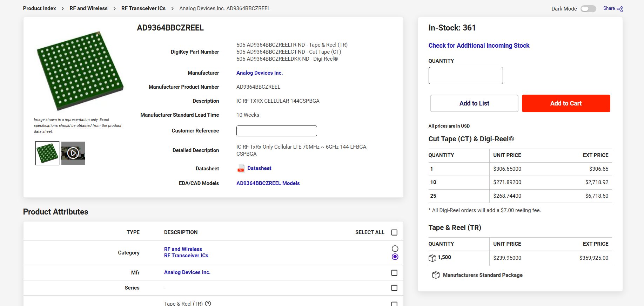The height and width of the screenshot is (306, 644).
Task: Select the green chip image thumbnail
Action: click(47, 153)
